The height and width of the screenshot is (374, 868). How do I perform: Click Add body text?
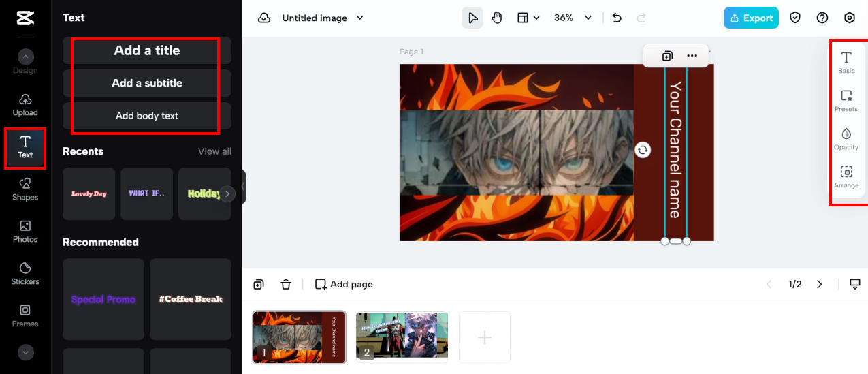(147, 116)
